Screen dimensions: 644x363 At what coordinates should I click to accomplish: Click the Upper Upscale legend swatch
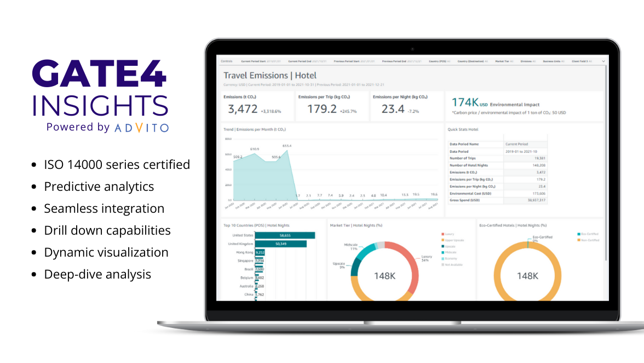(x=442, y=240)
